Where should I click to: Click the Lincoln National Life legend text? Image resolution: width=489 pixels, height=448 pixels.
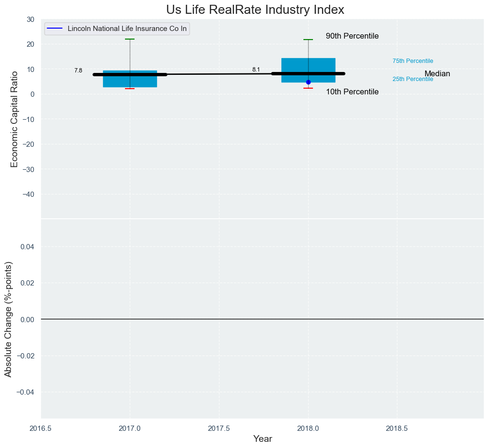tap(127, 29)
